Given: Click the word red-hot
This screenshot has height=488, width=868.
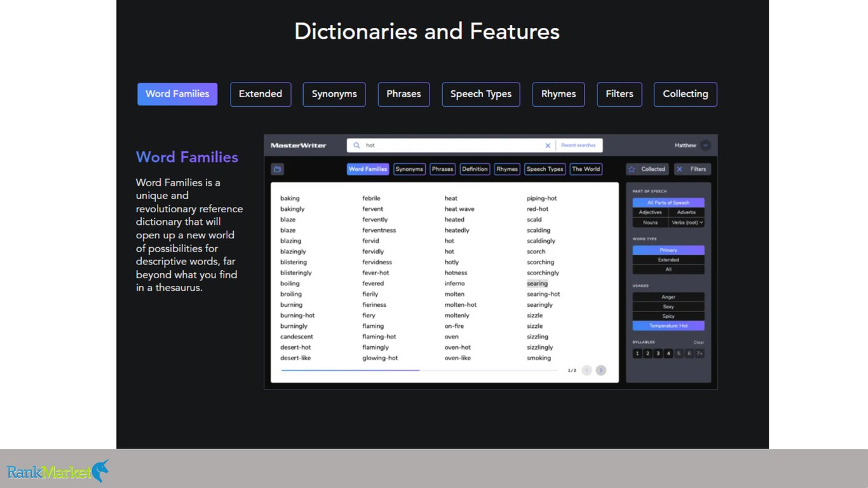Looking at the screenshot, I should pos(538,209).
